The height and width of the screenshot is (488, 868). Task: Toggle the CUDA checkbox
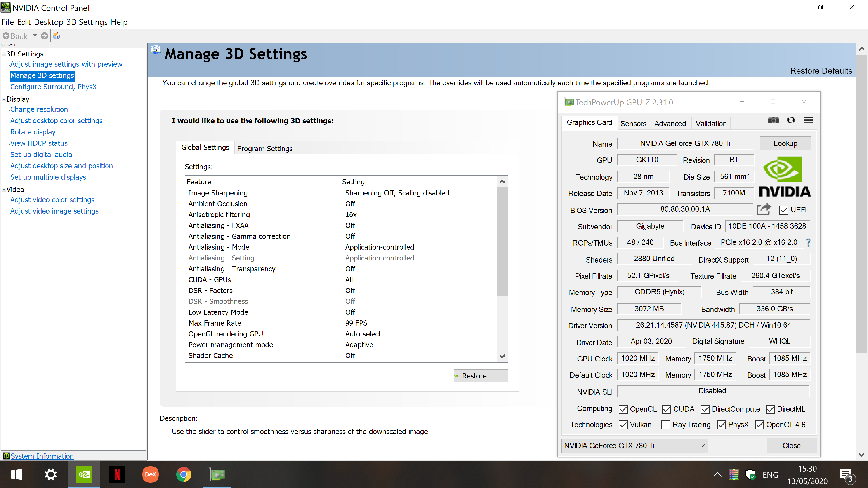(666, 409)
